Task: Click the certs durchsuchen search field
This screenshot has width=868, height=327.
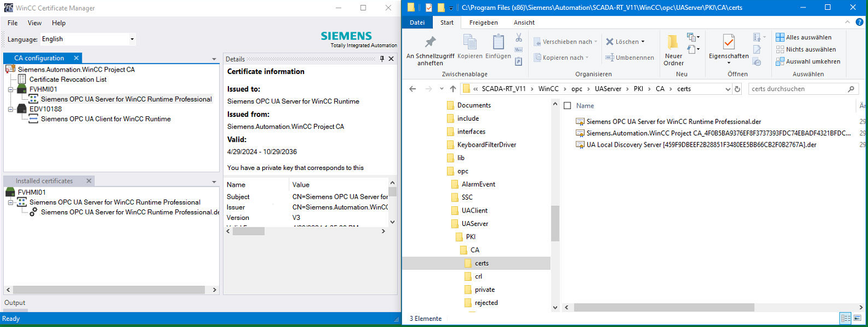Action: point(797,89)
